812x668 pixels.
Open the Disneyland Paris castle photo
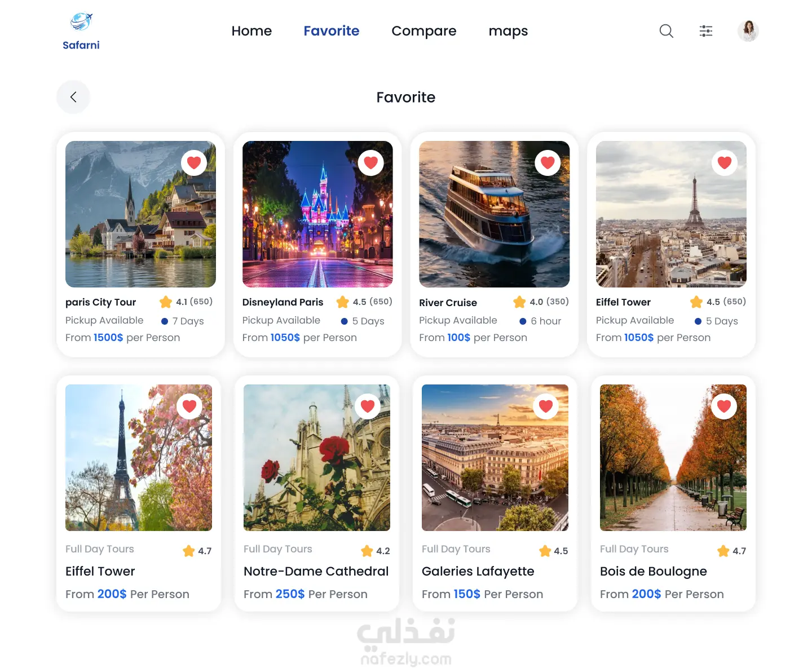point(317,214)
